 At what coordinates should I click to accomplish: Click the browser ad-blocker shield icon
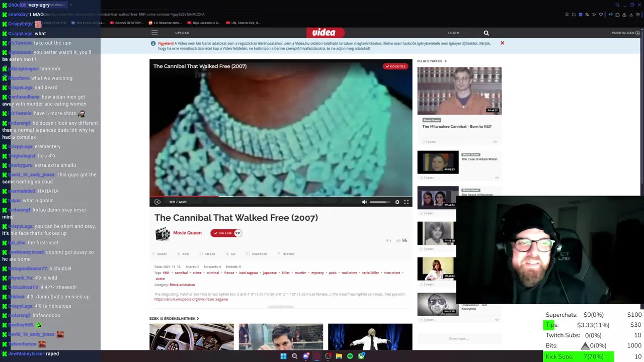pos(581,15)
